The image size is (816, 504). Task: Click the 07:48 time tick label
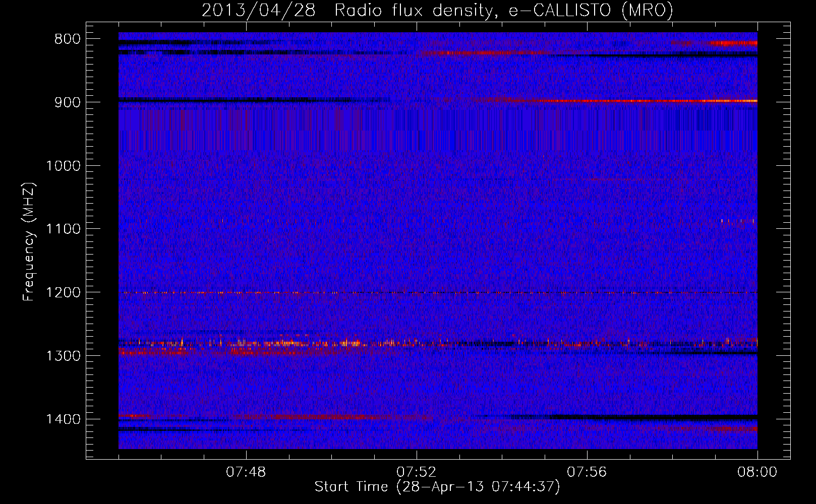click(246, 472)
